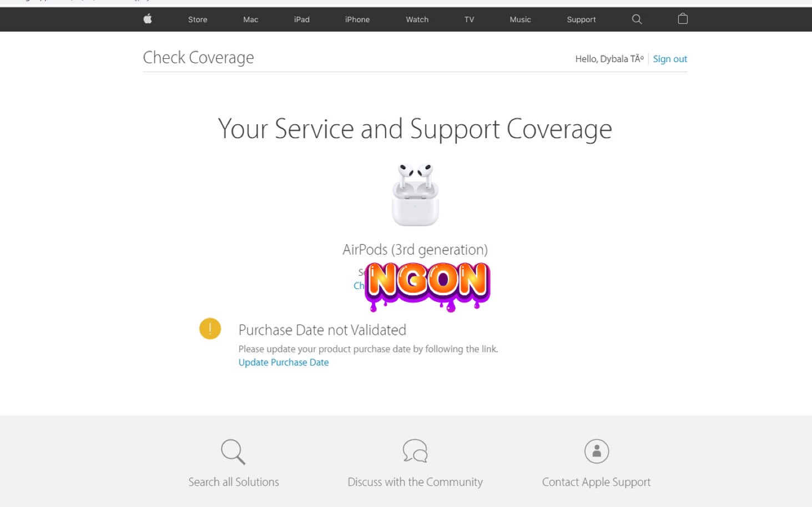
Task: Go to iPad in navigation bar
Action: 302,19
